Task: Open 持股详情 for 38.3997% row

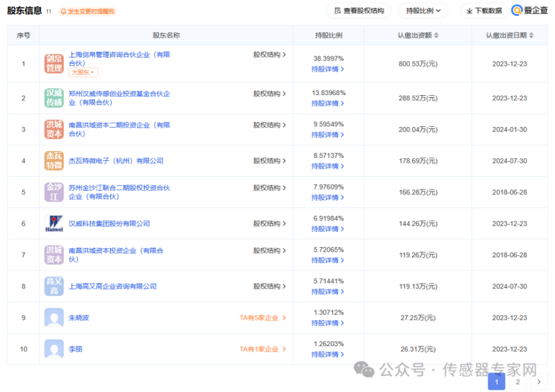Action: coord(327,69)
